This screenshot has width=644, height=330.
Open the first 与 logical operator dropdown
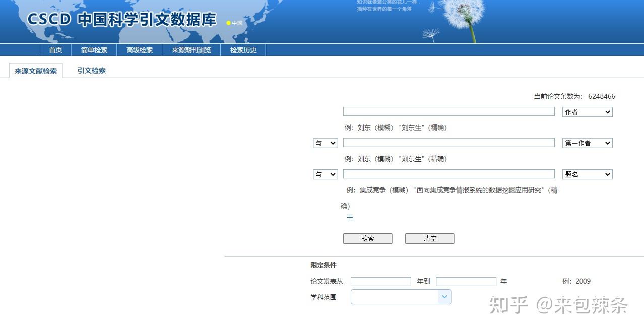click(x=325, y=143)
